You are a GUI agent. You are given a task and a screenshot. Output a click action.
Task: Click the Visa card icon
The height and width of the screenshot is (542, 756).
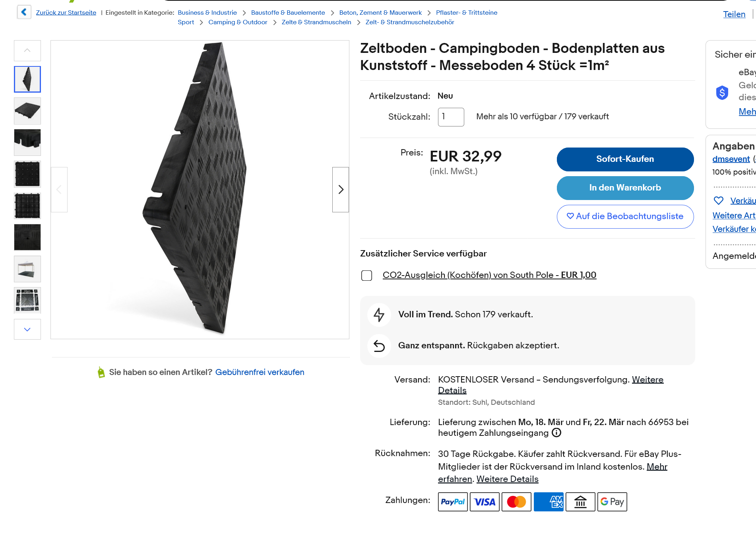point(485,502)
